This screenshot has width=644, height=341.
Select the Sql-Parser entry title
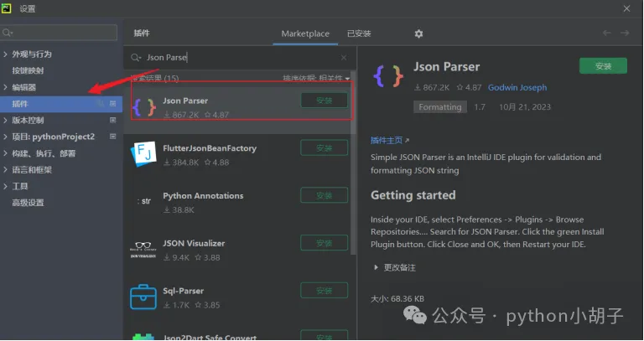183,291
